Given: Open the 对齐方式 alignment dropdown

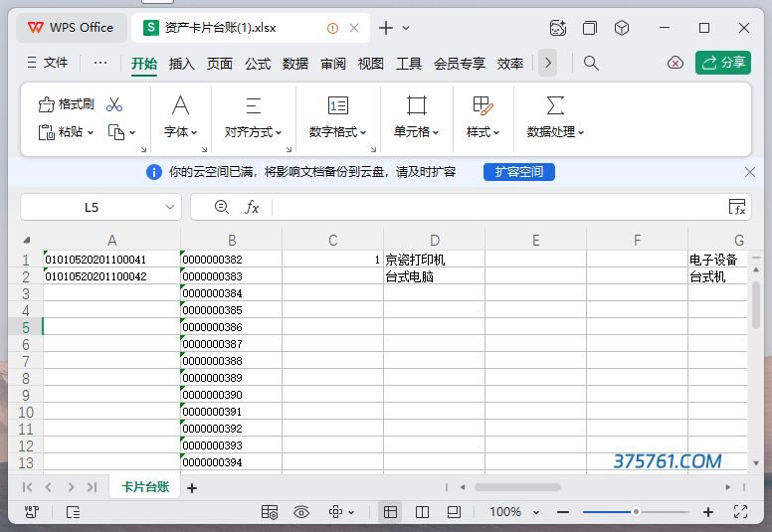Looking at the screenshot, I should [253, 131].
